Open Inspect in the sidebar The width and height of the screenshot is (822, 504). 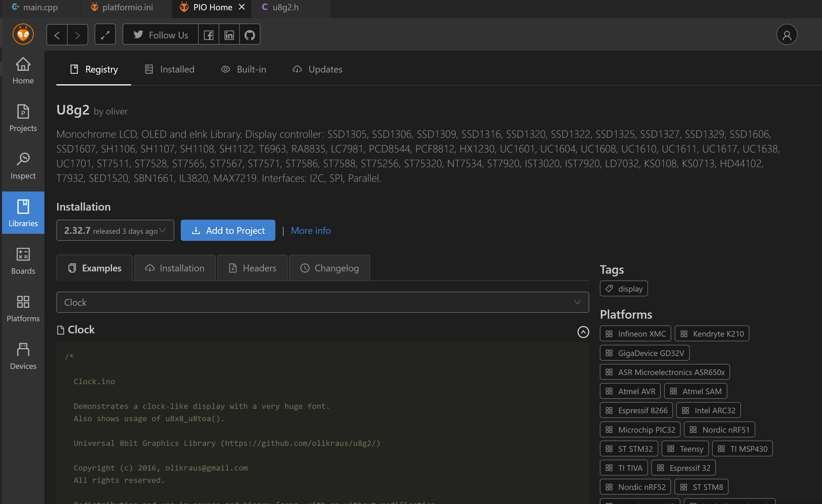pos(23,166)
